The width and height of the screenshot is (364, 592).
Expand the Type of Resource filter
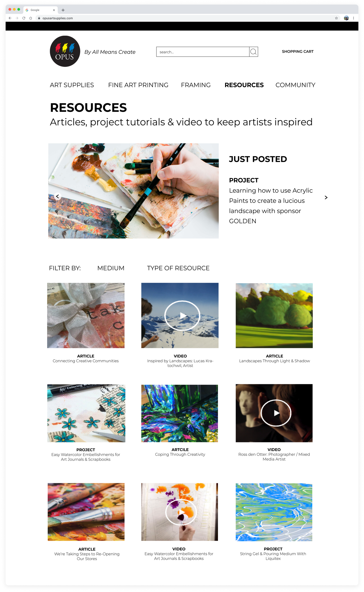pyautogui.click(x=178, y=268)
